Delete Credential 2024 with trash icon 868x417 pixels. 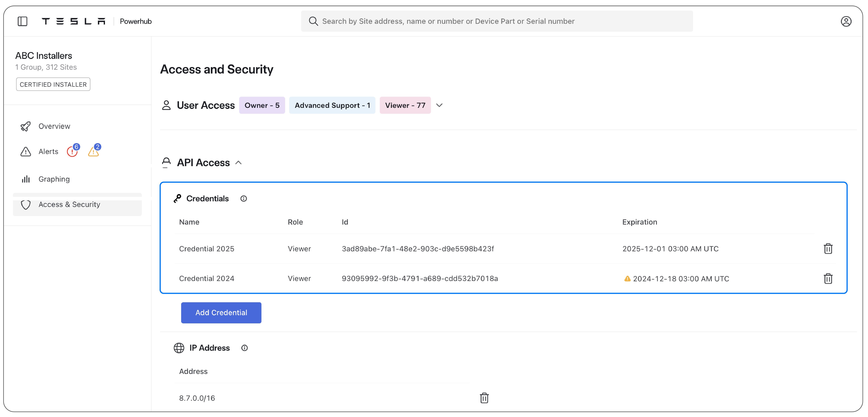coord(828,279)
